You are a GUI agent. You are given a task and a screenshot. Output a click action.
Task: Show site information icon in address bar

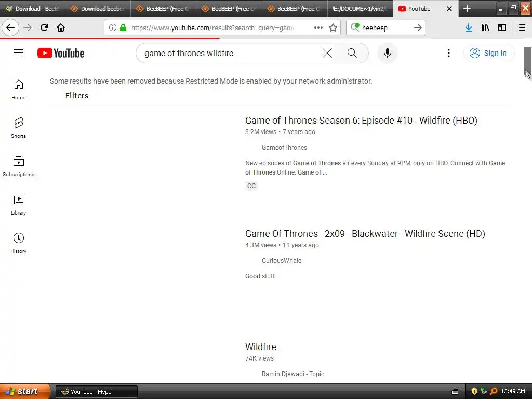coord(113,28)
